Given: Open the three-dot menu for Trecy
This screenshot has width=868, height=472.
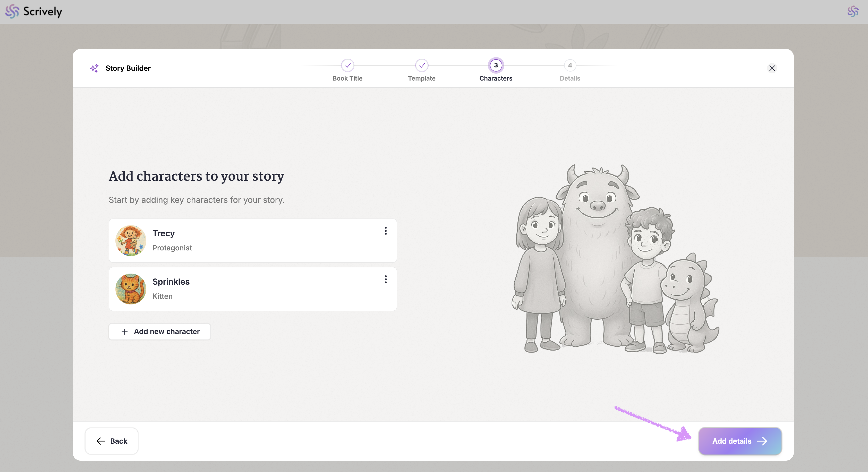Looking at the screenshot, I should point(386,231).
